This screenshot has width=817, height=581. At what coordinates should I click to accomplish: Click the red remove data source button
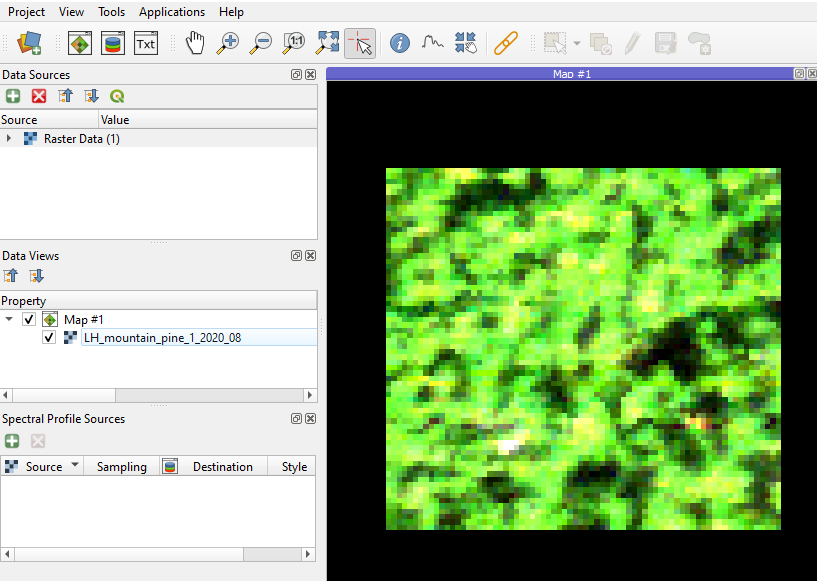tap(39, 96)
